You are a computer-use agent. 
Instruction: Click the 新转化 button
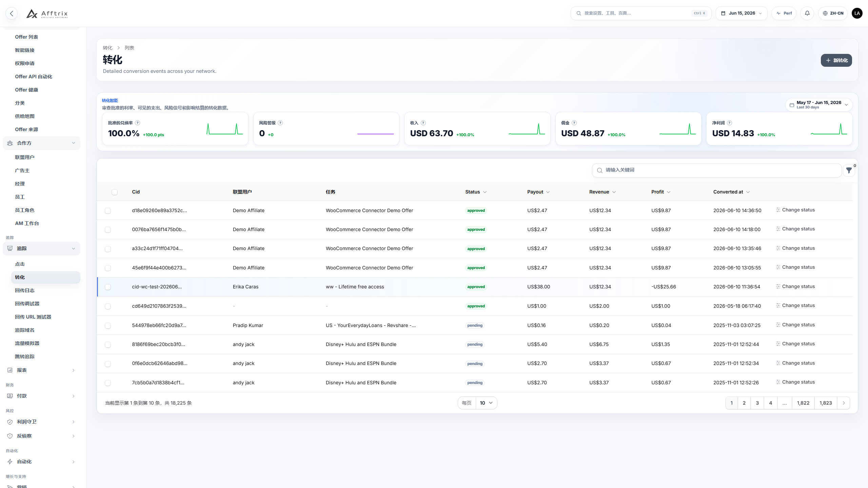coord(836,60)
